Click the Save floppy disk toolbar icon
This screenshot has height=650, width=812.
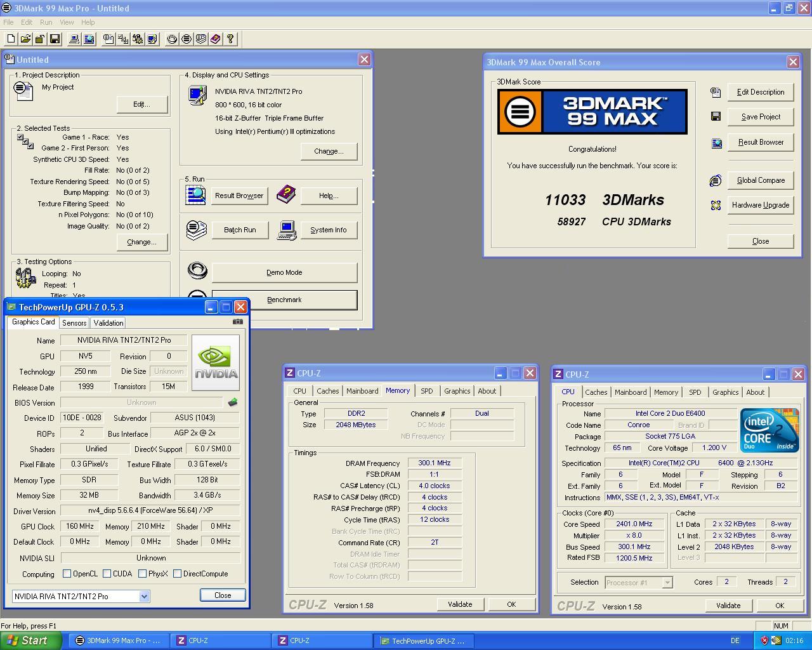tap(55, 39)
